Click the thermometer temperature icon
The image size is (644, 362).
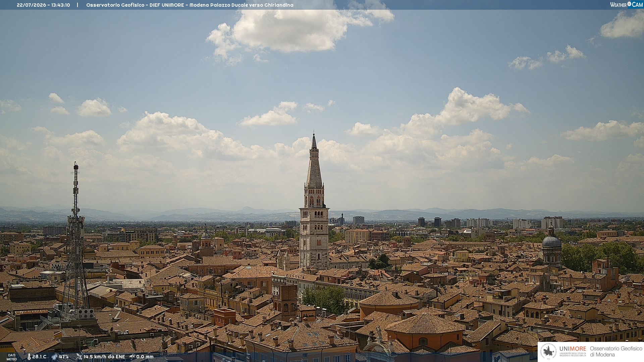pyautogui.click(x=29, y=357)
